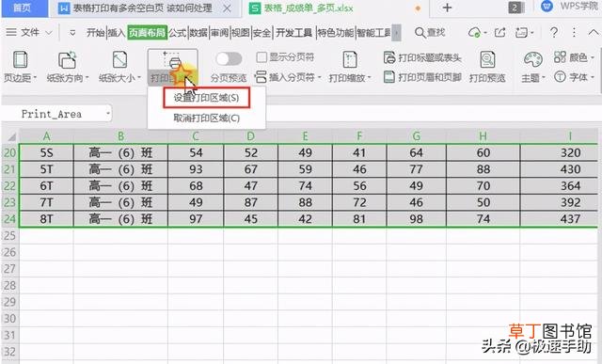The image size is (602, 364).
Task: Switch to the 安全 ribbon tab
Action: point(261,33)
